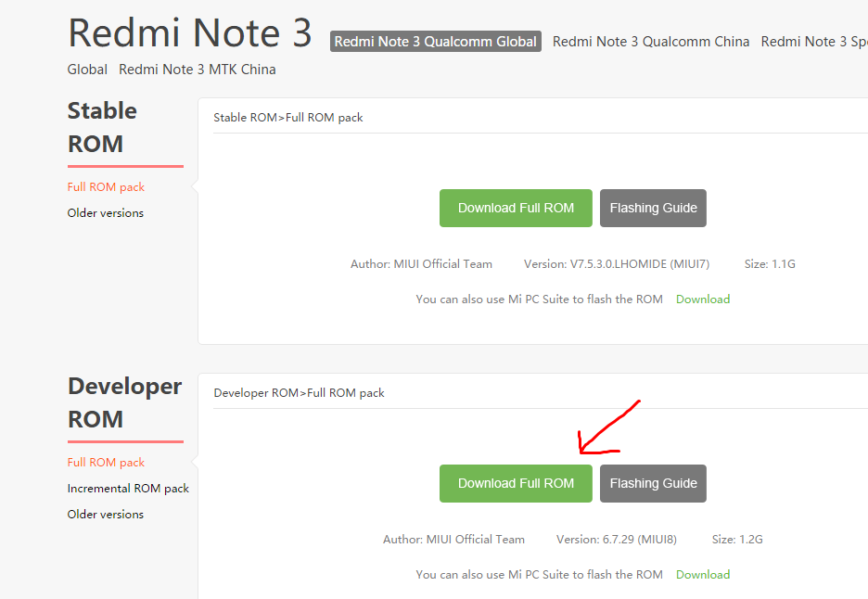
Task: Download Full ROM for Stable ROM
Action: [516, 208]
